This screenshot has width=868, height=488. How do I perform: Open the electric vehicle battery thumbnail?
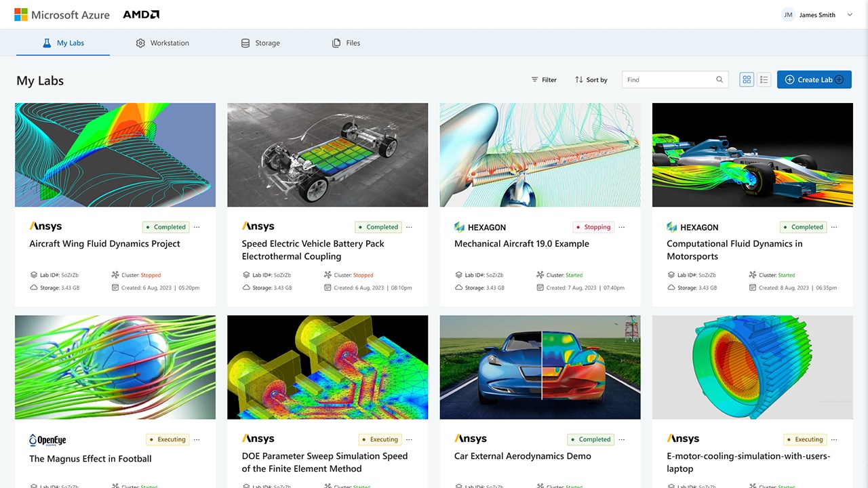328,155
